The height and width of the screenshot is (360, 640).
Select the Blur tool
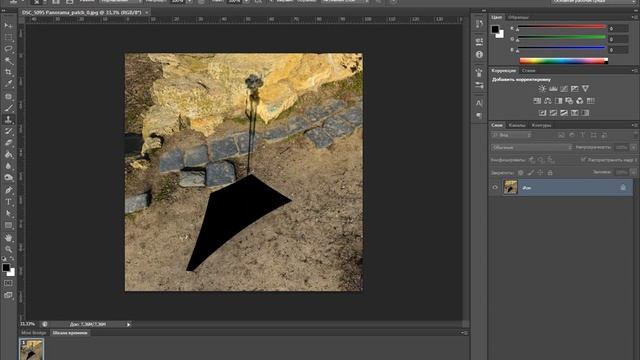click(8, 166)
